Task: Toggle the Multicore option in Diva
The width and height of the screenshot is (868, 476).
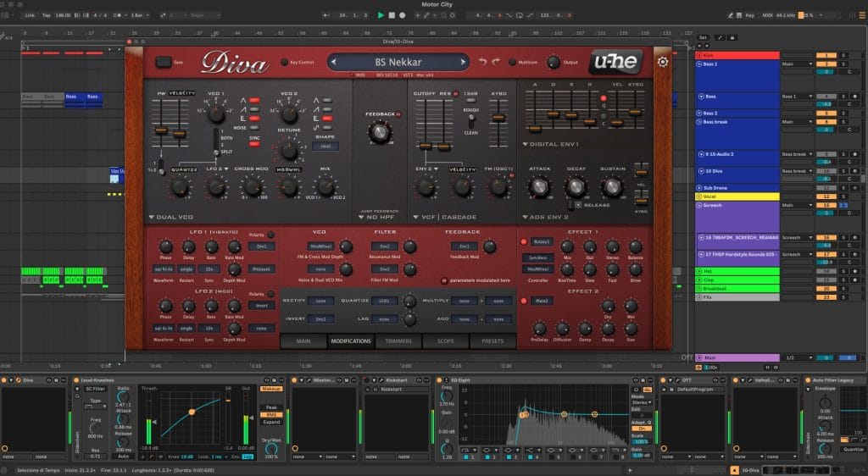Action: click(511, 62)
